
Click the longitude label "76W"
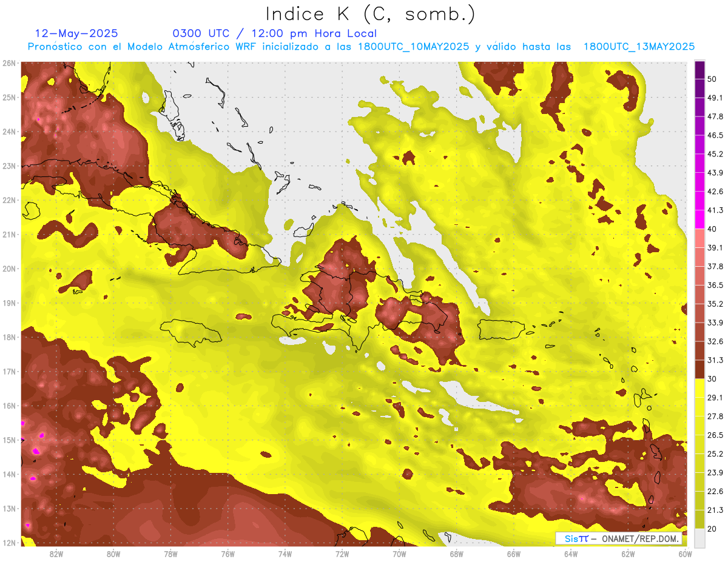[228, 554]
